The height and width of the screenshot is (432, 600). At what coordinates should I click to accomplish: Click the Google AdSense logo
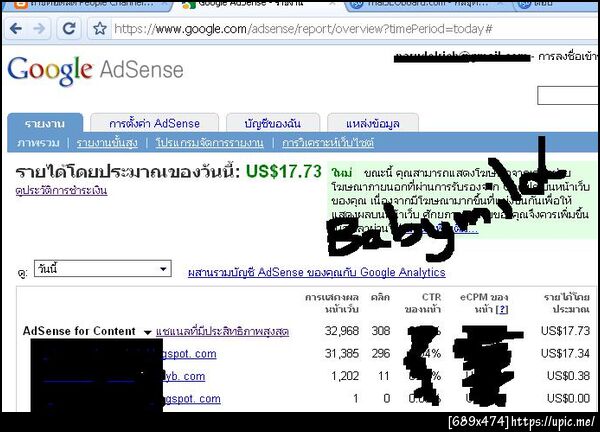(x=96, y=70)
